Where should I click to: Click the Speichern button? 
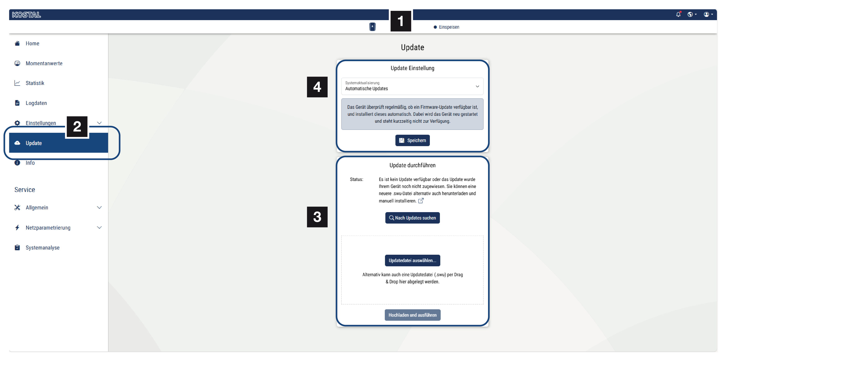(412, 141)
